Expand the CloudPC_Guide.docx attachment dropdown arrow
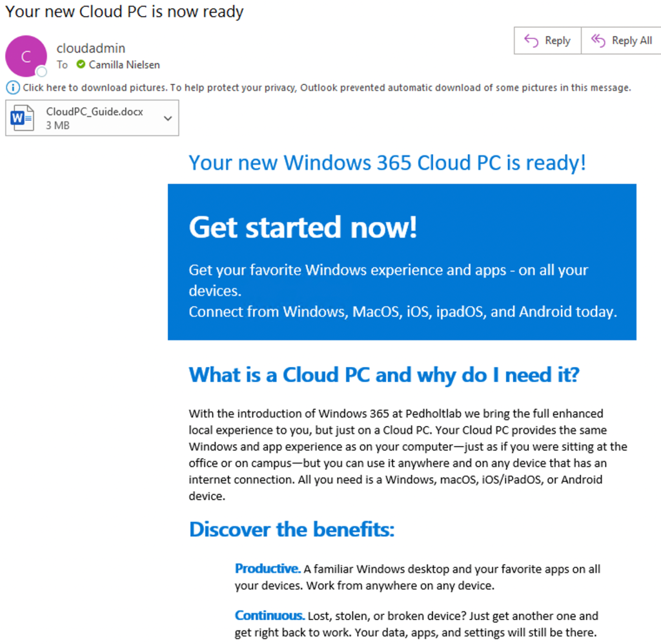Screen dimensions: 661x644 [x=168, y=119]
